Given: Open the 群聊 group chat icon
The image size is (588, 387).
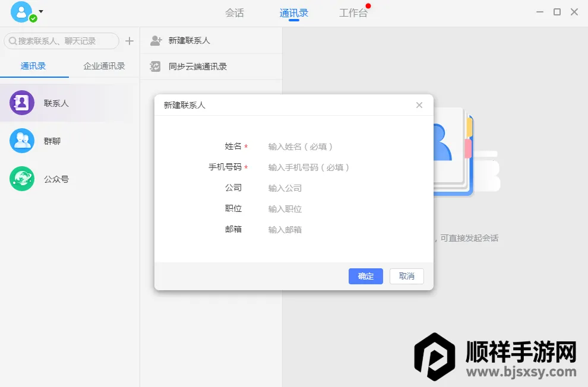Looking at the screenshot, I should (x=22, y=141).
